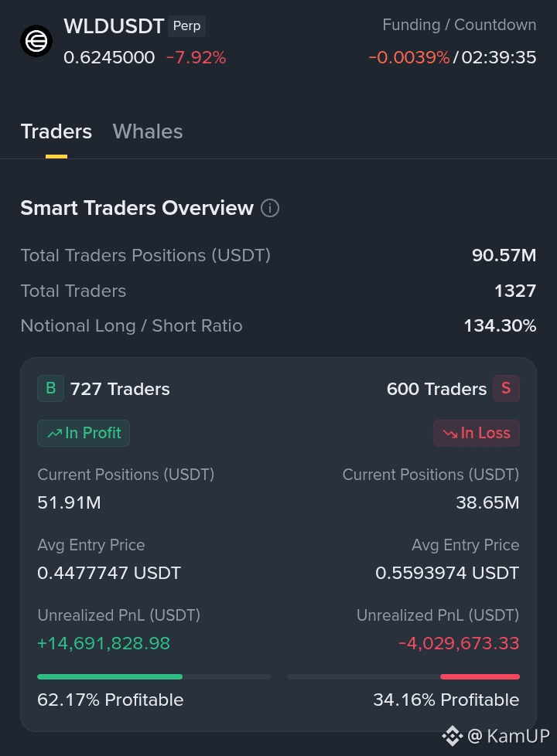Click the Perp contract label
The width and height of the screenshot is (557, 756).
(x=186, y=26)
